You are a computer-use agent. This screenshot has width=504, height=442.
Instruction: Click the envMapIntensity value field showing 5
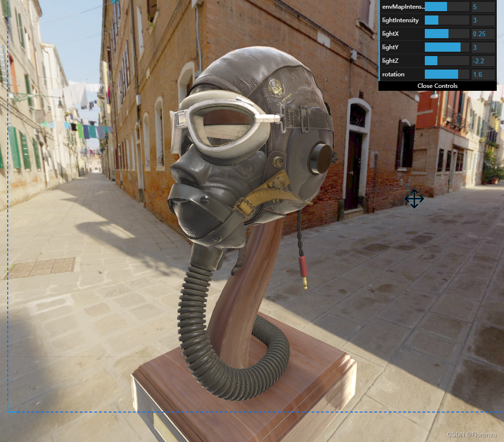tap(483, 7)
